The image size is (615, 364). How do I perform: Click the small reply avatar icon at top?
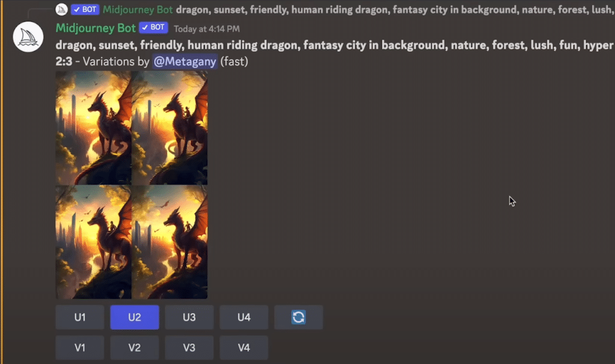coord(62,10)
